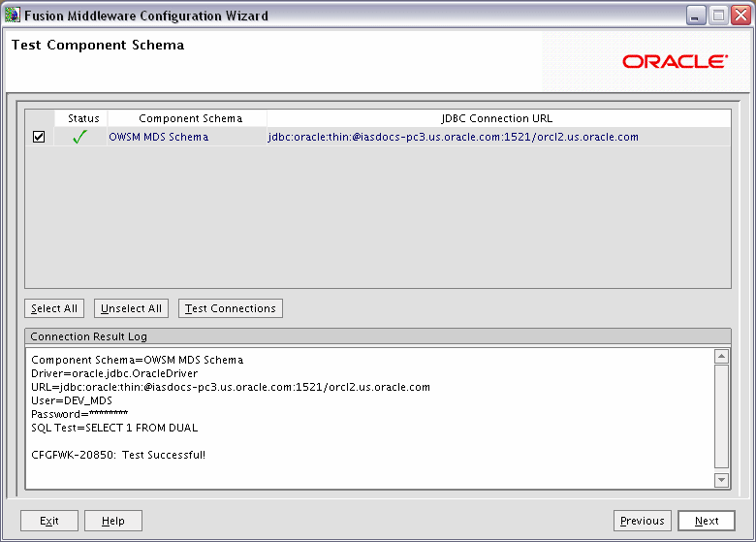
Task: Maximize the Configuration Wizard window
Action: pyautogui.click(x=718, y=16)
